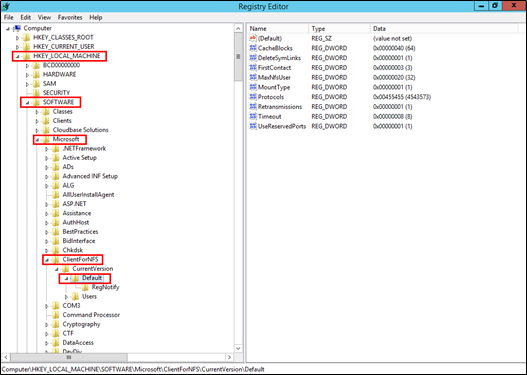Click the tree's vertical scrollbar down arrow
The width and height of the screenshot is (527, 375).
238,348
